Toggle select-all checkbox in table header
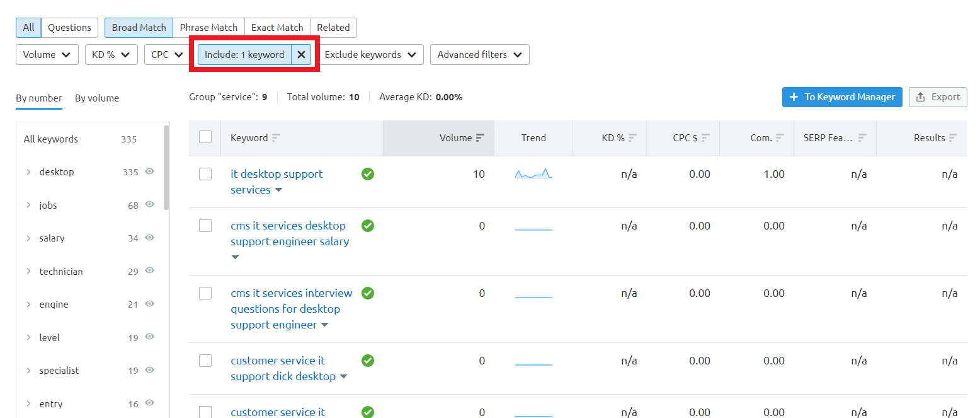The image size is (980, 418). [205, 137]
